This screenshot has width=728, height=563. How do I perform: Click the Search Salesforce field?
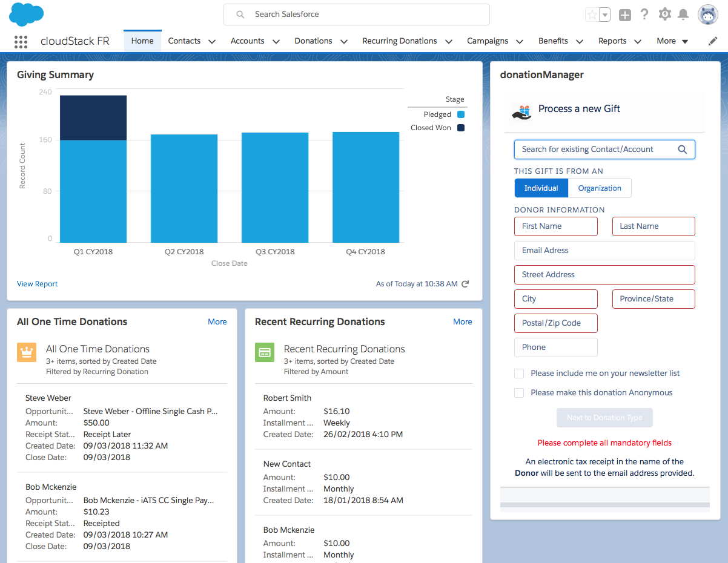[x=357, y=15]
